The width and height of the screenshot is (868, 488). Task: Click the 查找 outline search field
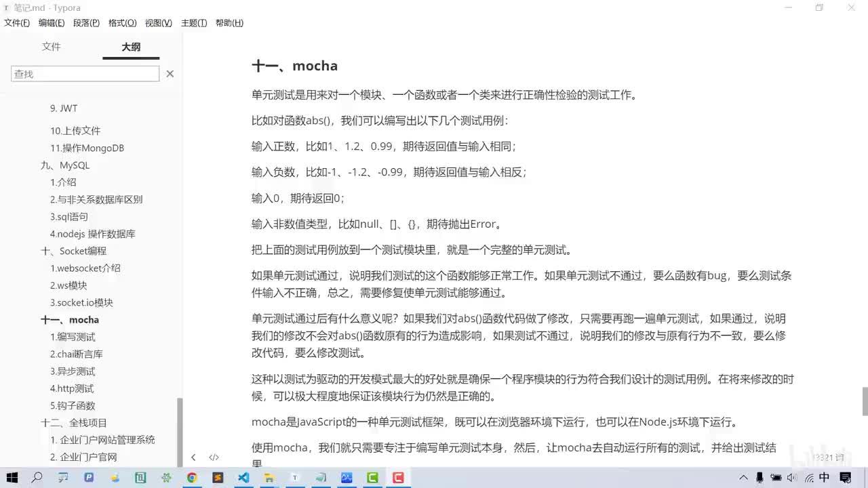[85, 74]
